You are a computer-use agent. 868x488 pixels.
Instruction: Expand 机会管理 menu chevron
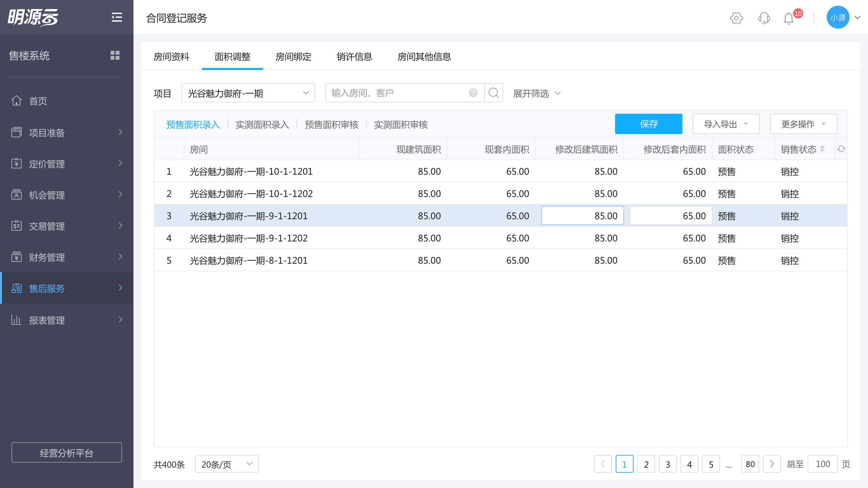tap(120, 194)
